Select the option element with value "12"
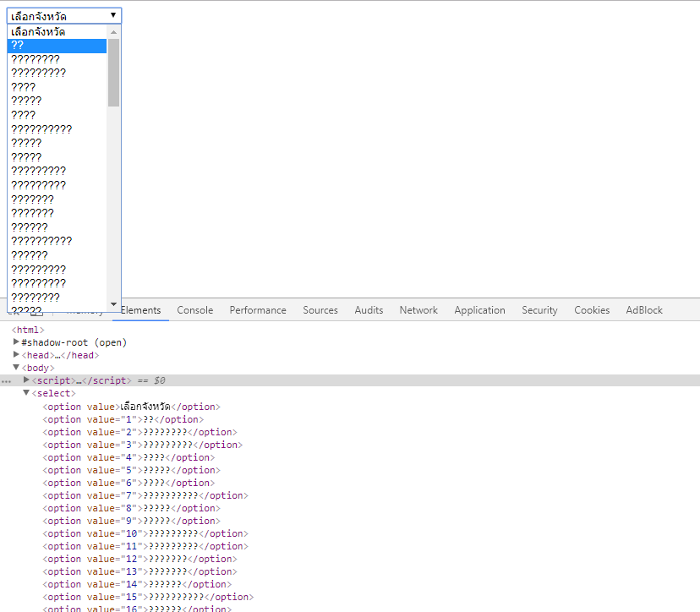 coord(139,559)
